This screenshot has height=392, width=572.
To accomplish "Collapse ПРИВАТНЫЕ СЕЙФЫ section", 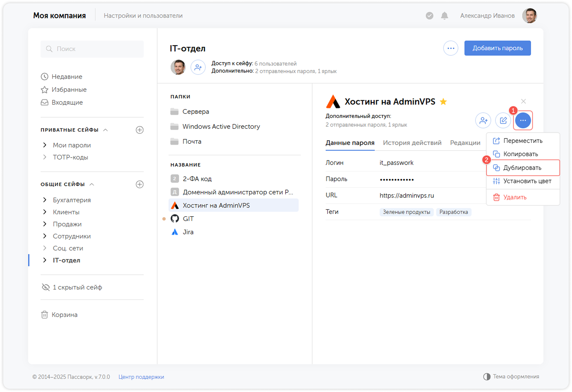I will tap(106, 130).
